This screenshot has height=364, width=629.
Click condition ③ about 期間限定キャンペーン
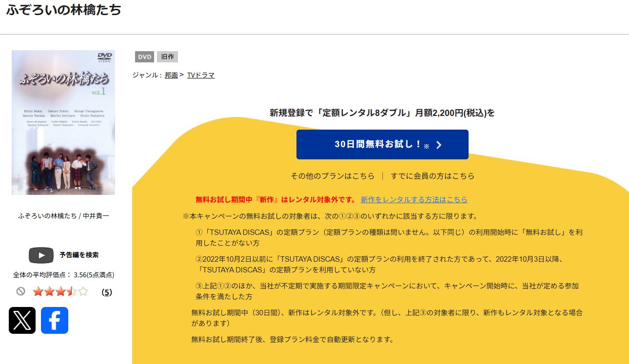point(387,291)
